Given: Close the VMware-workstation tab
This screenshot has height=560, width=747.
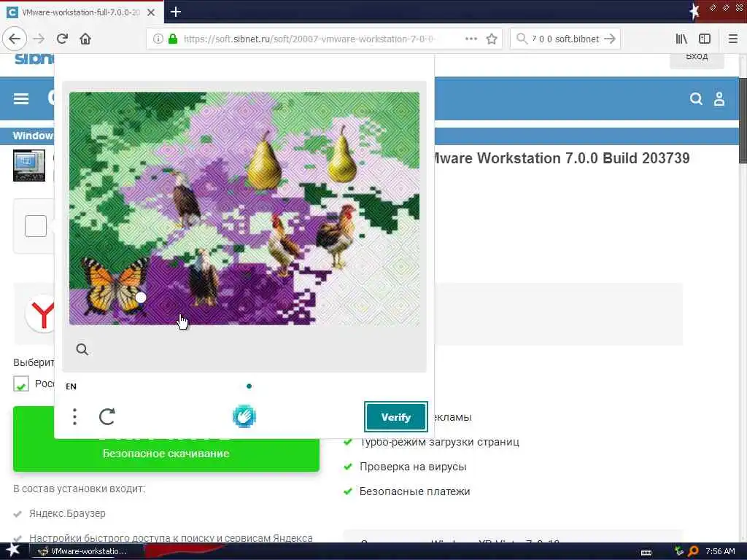Looking at the screenshot, I should click(x=151, y=12).
